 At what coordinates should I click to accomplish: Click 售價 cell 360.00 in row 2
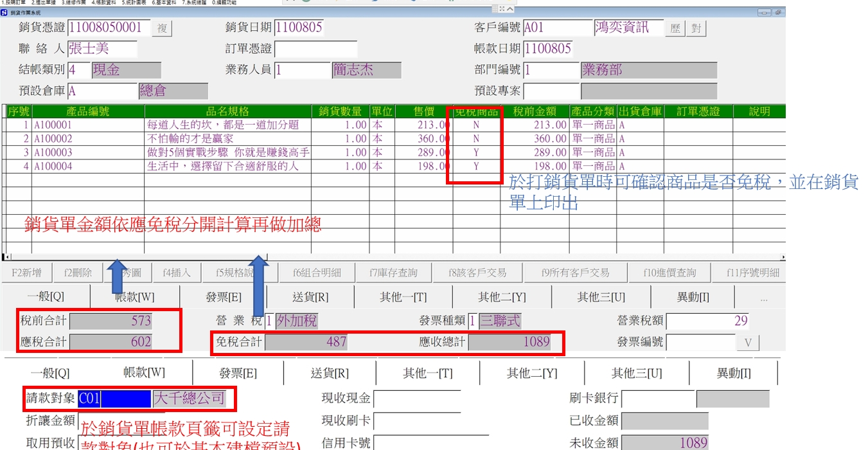[x=423, y=139]
